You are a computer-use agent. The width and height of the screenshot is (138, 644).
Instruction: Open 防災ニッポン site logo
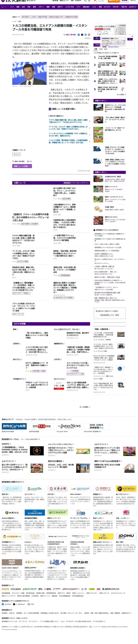[x=103, y=512]
